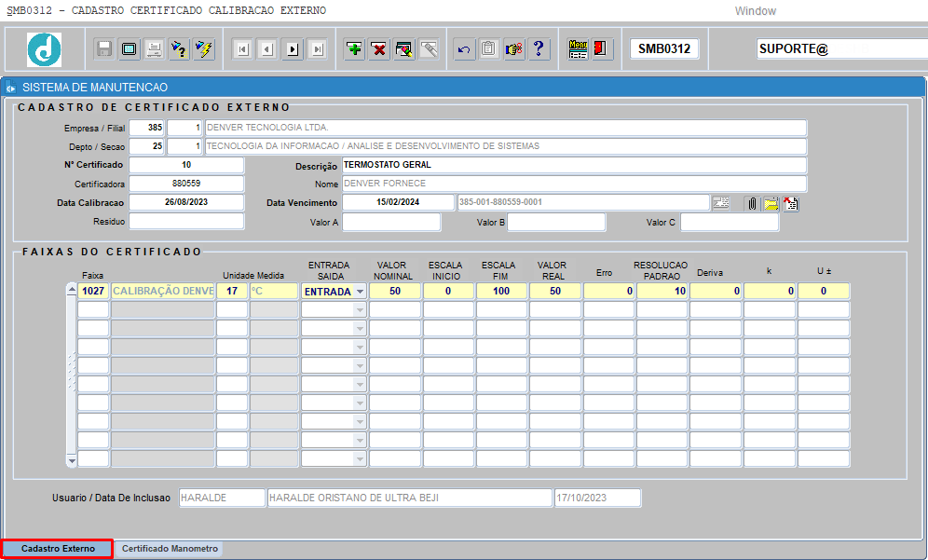Expand the Entrada/Saida dropdown in second row

[x=360, y=309]
